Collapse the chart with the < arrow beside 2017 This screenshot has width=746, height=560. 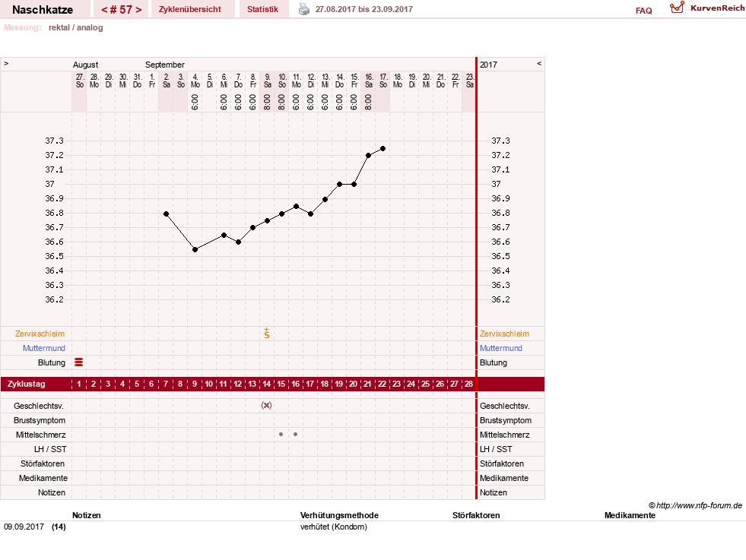click(539, 63)
